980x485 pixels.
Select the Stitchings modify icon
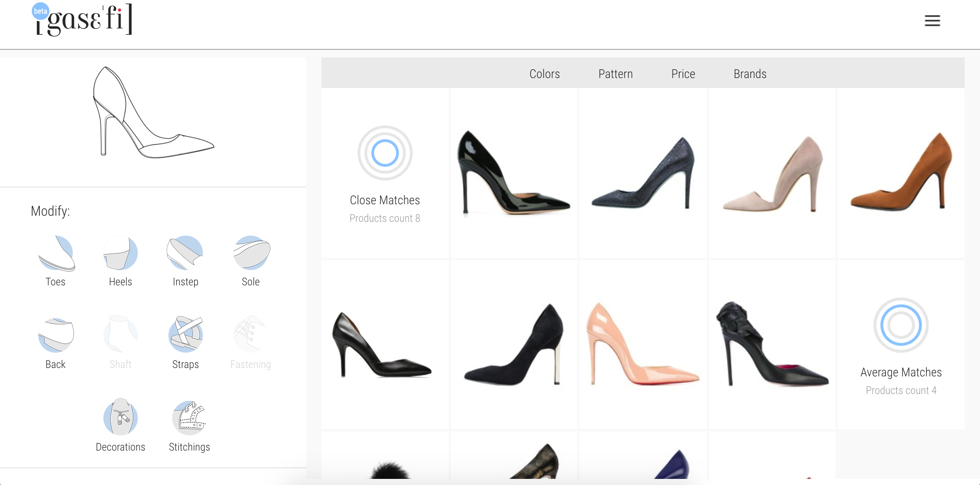189,418
